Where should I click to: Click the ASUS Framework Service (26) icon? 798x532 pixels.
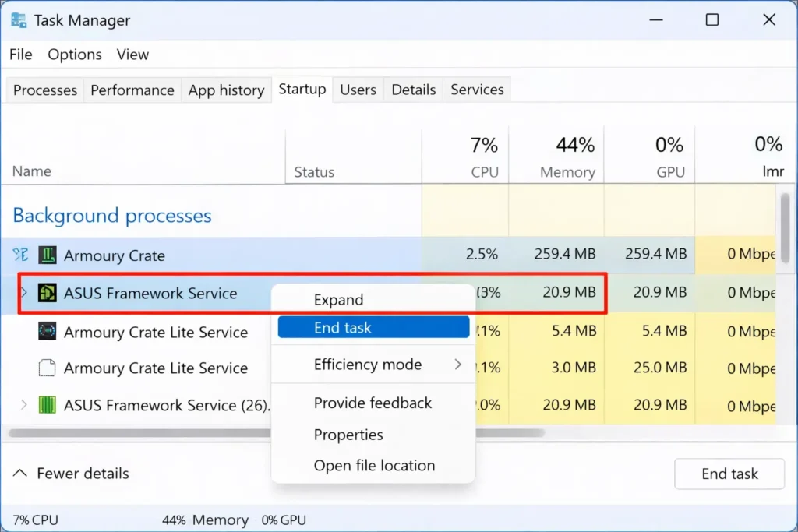coord(48,405)
